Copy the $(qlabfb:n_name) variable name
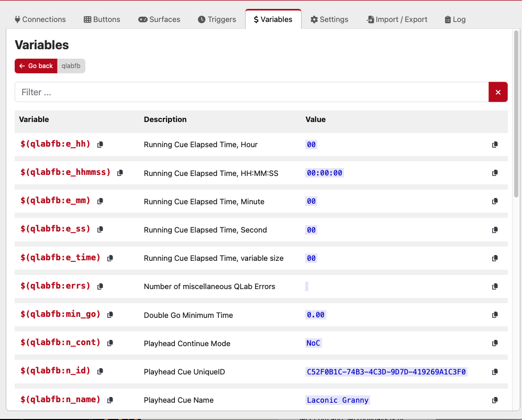This screenshot has width=522, height=420. point(110,400)
